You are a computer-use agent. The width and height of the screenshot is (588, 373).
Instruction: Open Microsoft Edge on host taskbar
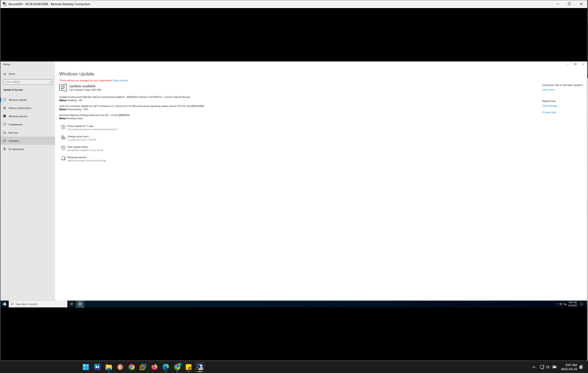tap(166, 367)
